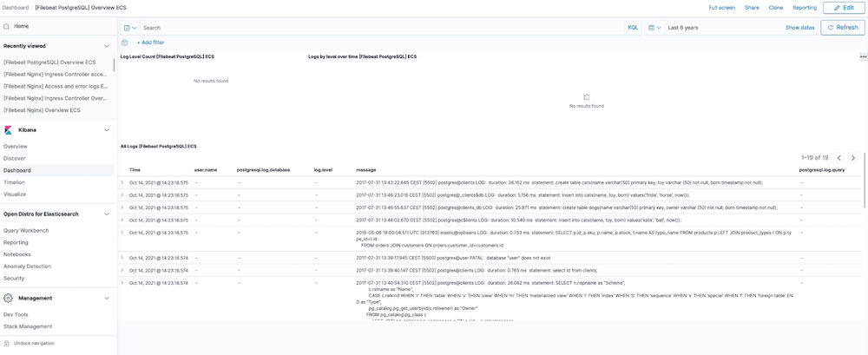The width and height of the screenshot is (868, 355).
Task: Click the Kibana logo icon
Action: point(8,130)
